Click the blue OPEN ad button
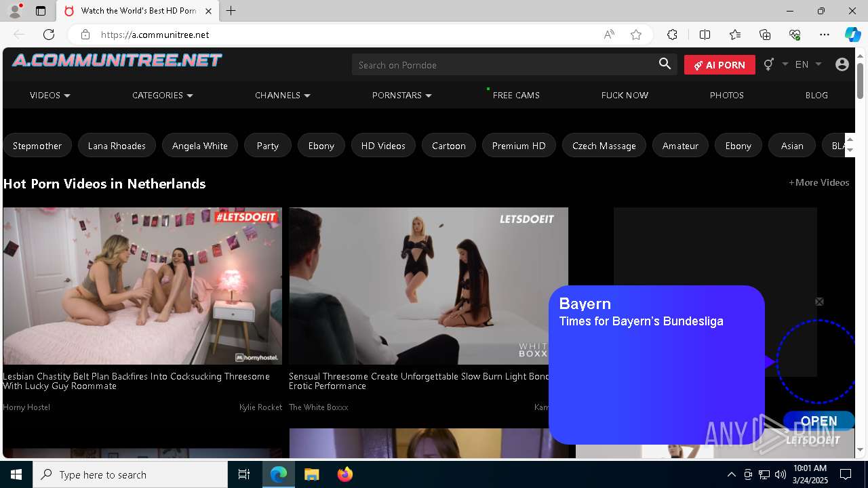 tap(819, 421)
